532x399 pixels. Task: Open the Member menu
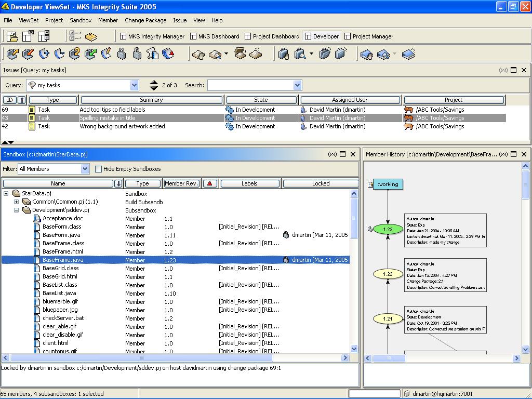(108, 20)
